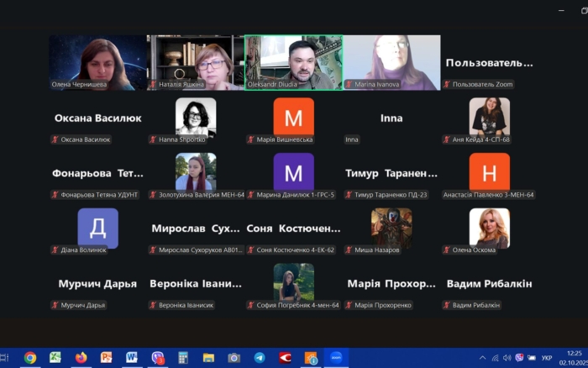
Task: Click Марія Вишневська's orange M avatar
Action: point(293,116)
